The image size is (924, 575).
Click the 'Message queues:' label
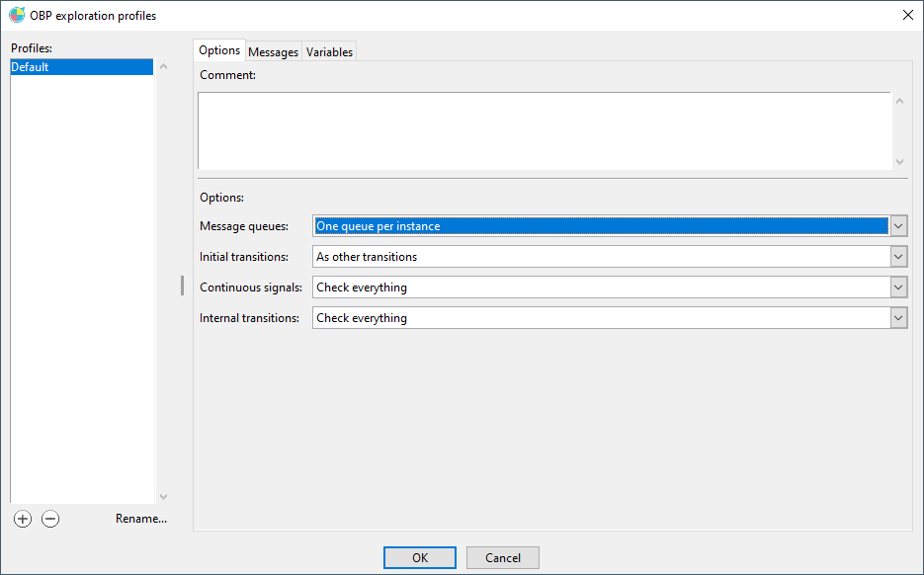pos(244,226)
